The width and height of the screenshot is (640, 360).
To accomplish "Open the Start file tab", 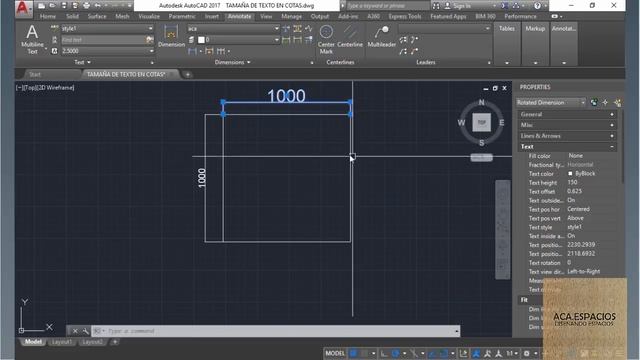I will (35, 74).
